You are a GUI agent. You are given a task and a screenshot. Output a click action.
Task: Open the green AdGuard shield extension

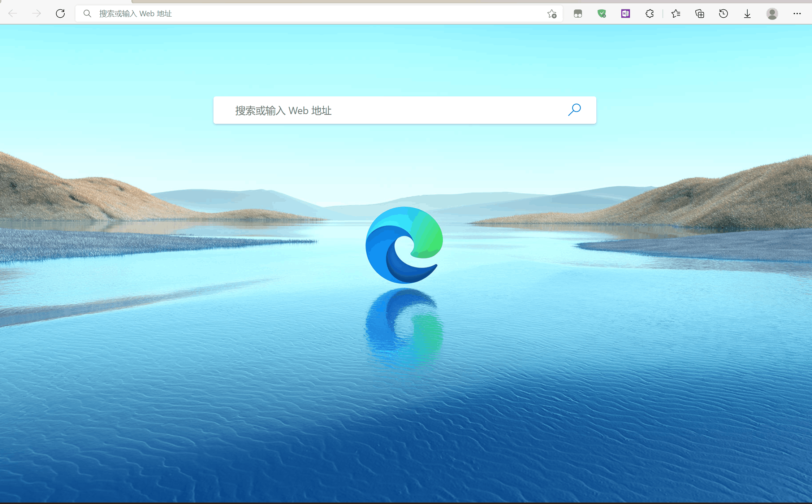click(x=602, y=14)
